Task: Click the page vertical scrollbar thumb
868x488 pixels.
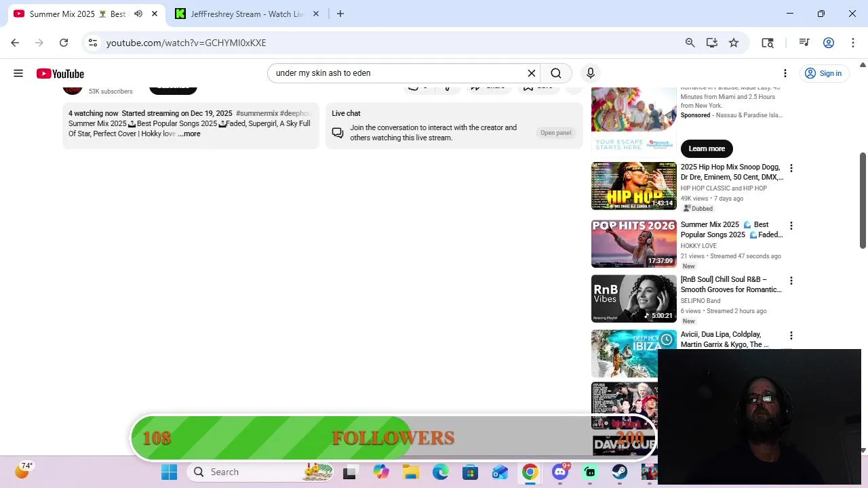Action: tap(863, 201)
